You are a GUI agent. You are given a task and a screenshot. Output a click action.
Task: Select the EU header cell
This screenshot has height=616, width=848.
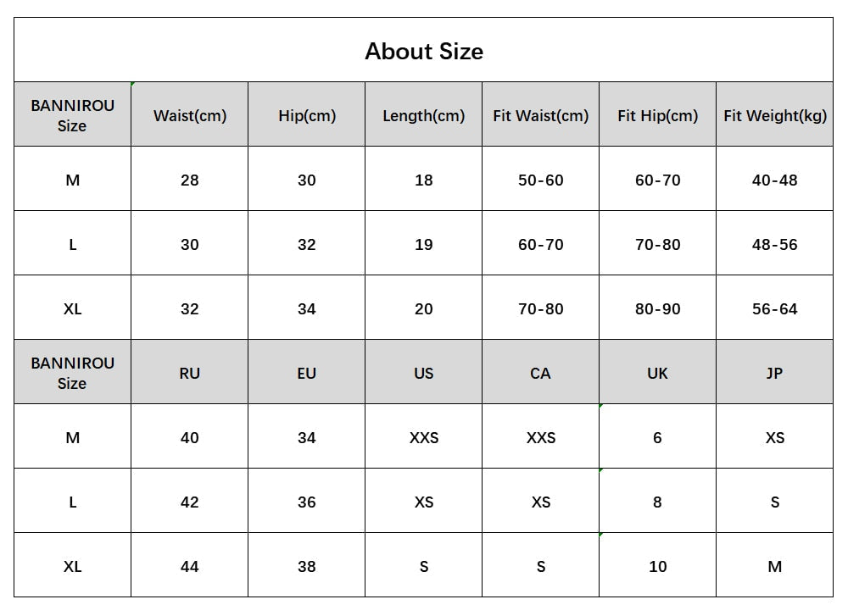click(x=307, y=373)
